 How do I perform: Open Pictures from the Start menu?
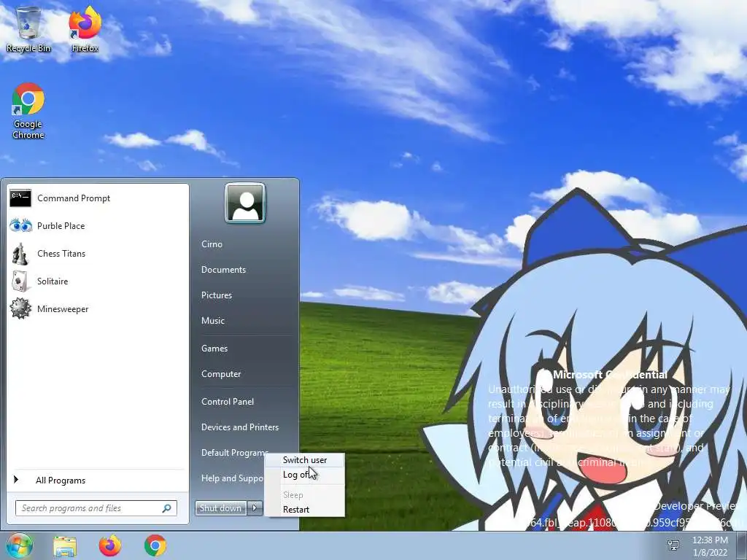[217, 295]
